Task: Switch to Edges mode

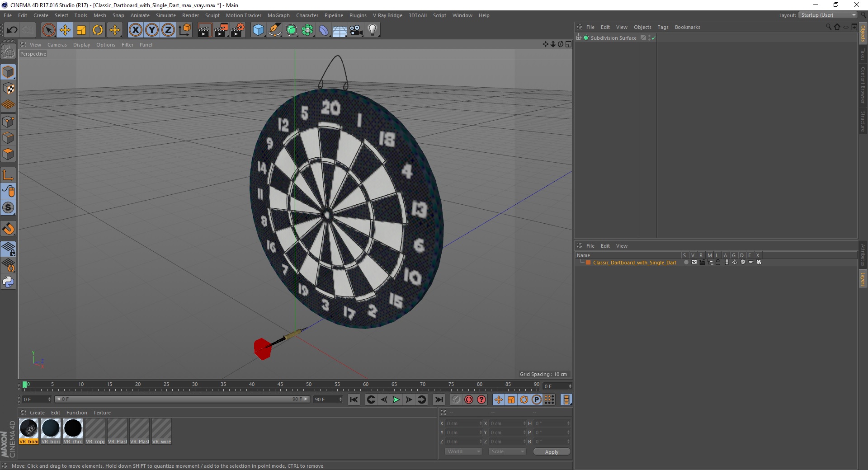Action: coord(8,138)
